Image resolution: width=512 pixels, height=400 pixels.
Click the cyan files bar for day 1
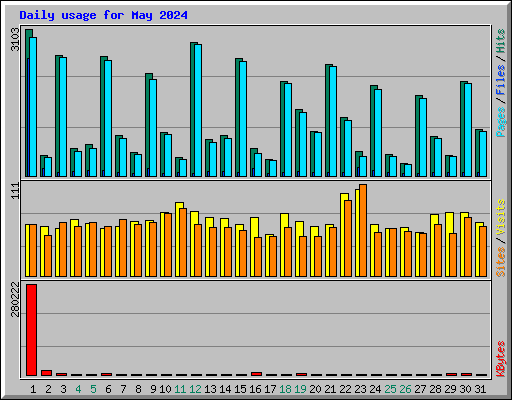tap(33, 107)
